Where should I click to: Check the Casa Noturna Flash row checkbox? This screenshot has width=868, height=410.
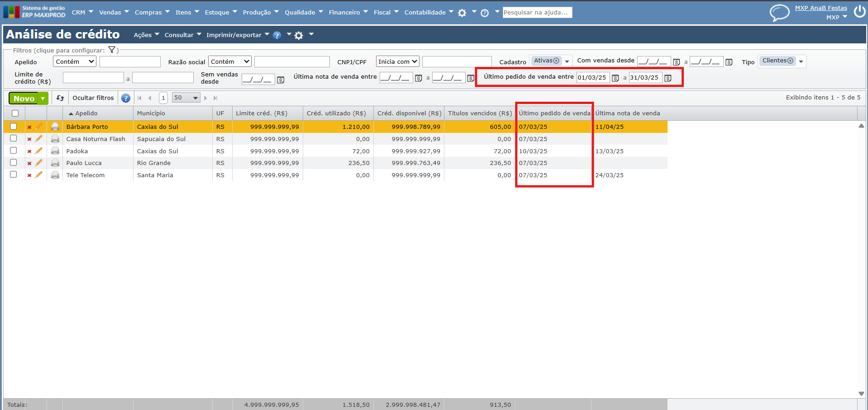point(14,138)
